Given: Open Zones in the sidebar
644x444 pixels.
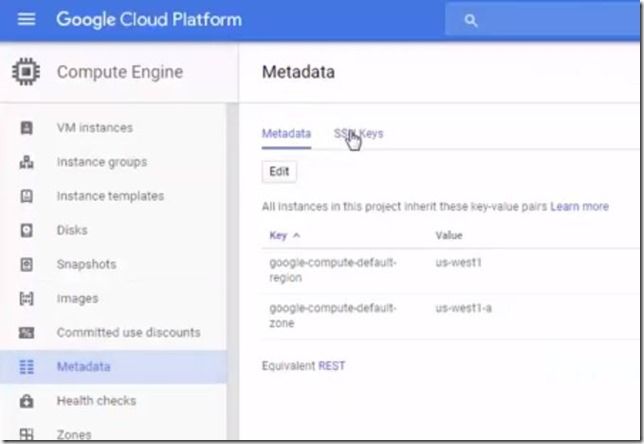Looking at the screenshot, I should click(x=74, y=434).
